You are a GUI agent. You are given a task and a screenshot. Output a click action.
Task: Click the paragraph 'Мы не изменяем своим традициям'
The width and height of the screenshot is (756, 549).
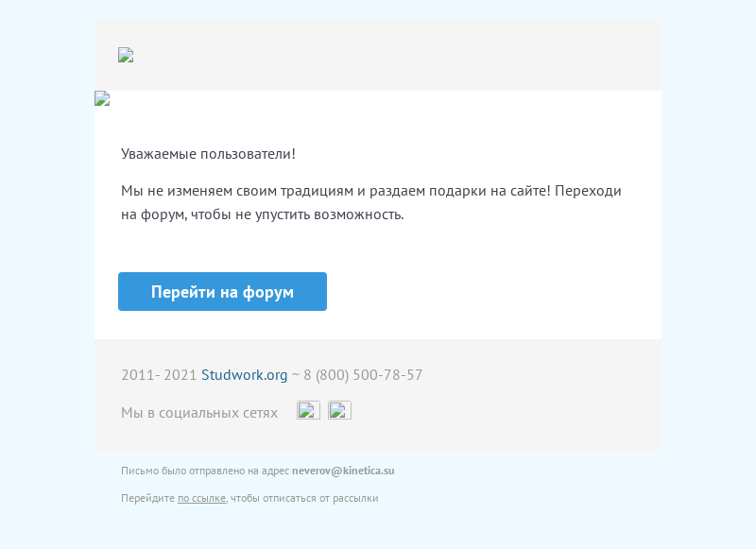click(x=370, y=202)
